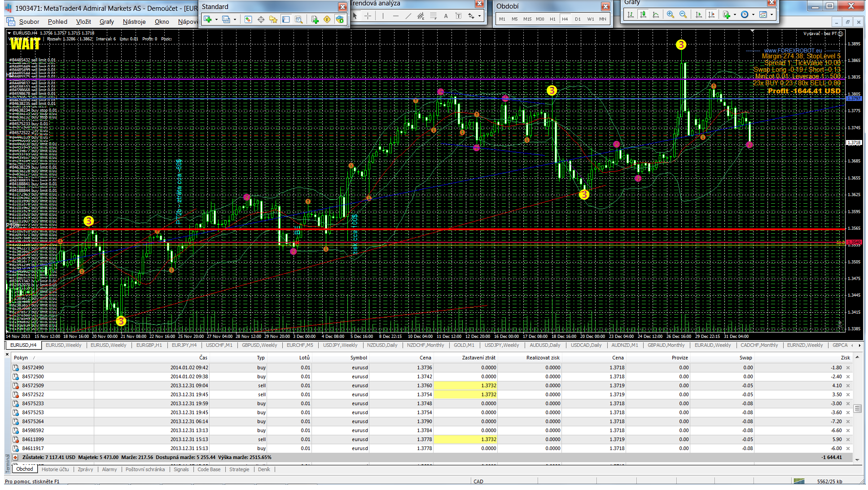Open the Pohled menu

(57, 22)
